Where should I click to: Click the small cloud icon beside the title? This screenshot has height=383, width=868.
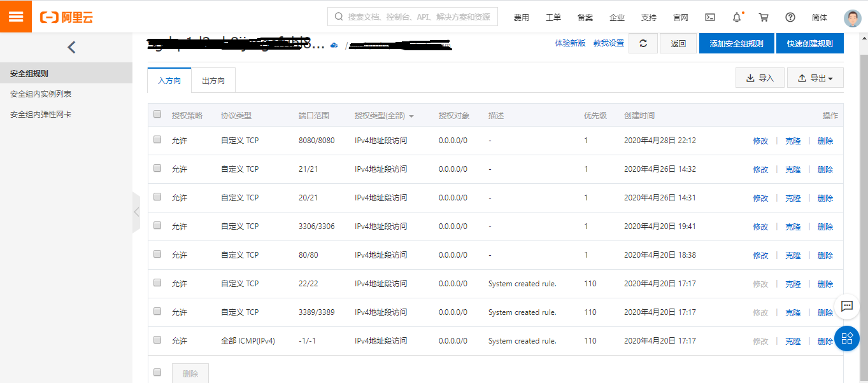(x=334, y=45)
